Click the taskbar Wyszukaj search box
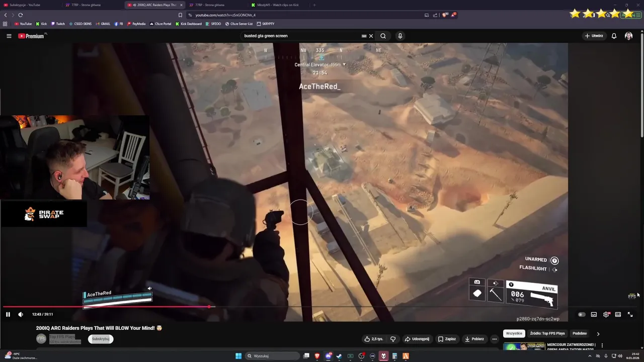Viewport: 644px width, 362px height. click(x=272, y=356)
